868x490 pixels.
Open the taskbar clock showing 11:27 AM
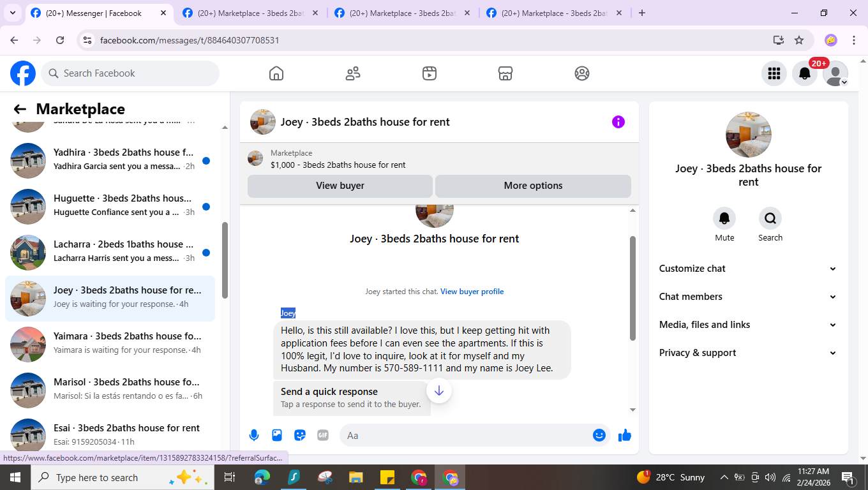pyautogui.click(x=813, y=477)
